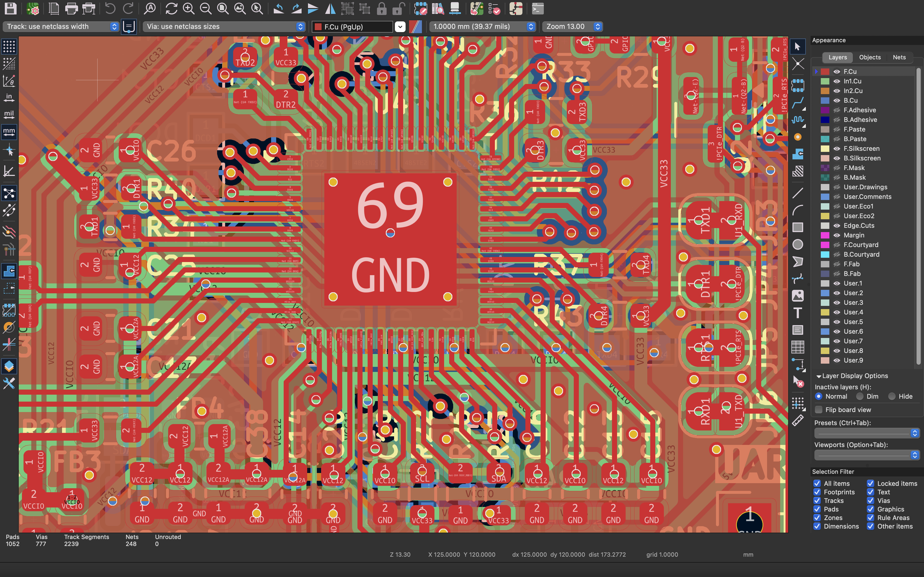Enable Flip board view
The image size is (924, 577).
click(819, 409)
